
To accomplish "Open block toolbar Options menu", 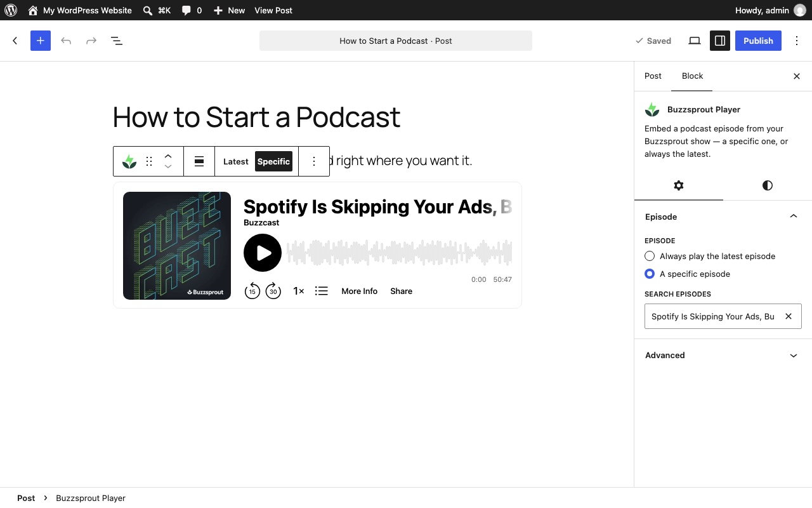I will tap(314, 161).
